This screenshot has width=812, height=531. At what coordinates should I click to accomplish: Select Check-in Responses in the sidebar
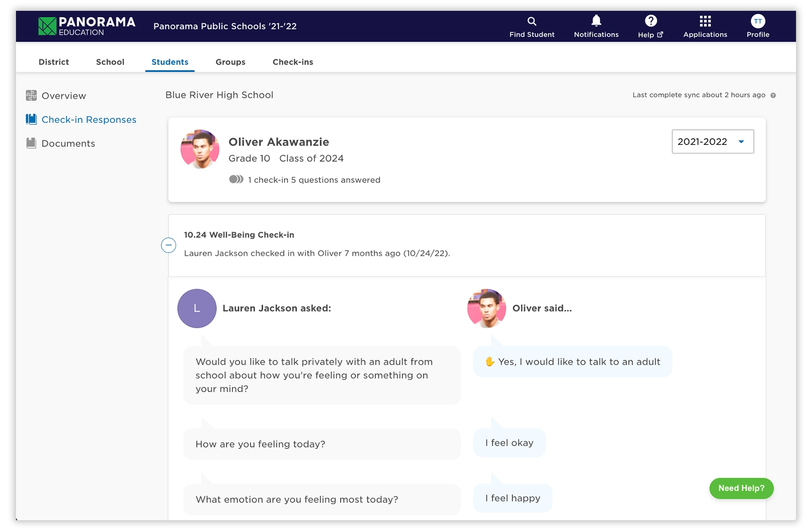click(89, 120)
